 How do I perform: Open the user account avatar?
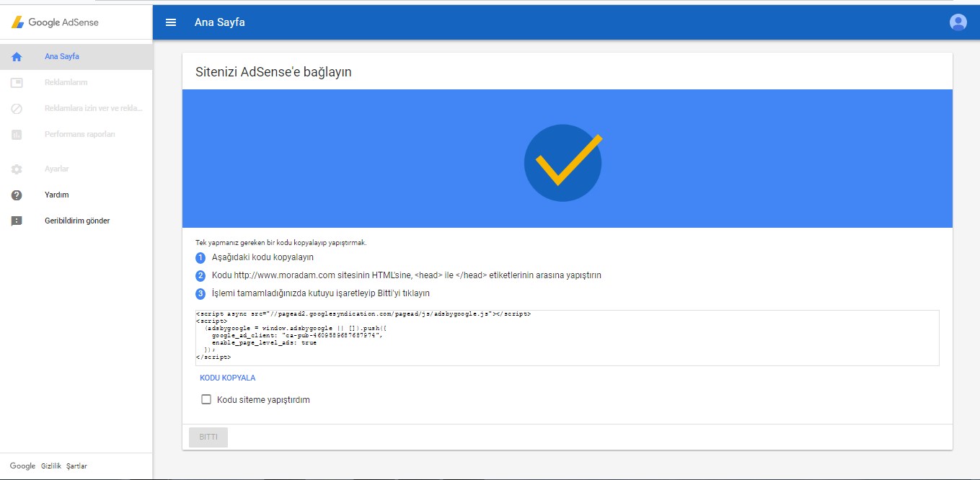(958, 22)
